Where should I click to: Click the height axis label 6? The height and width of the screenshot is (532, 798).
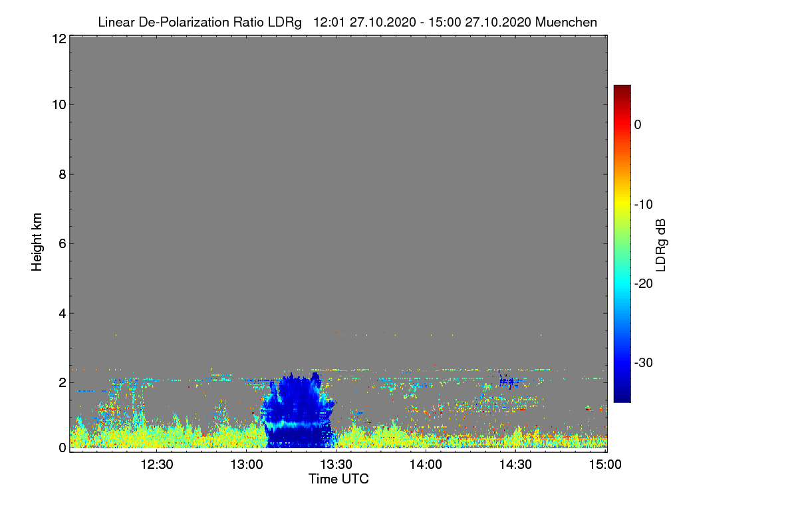(62, 243)
